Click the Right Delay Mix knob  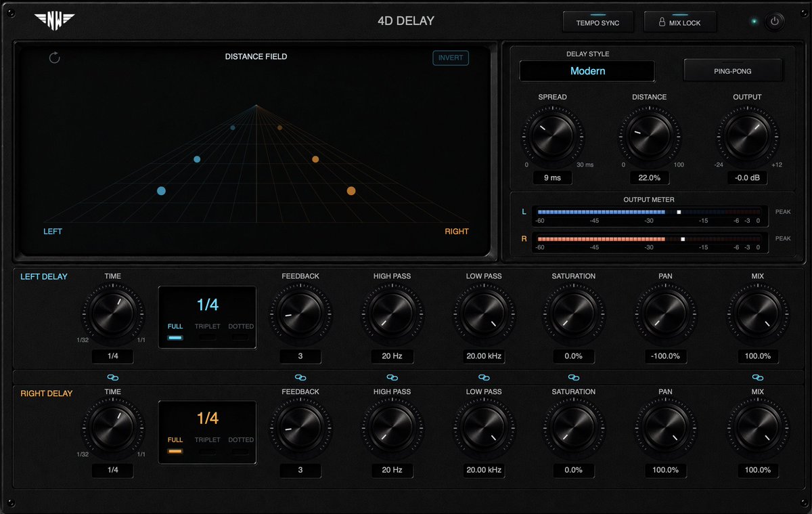coord(758,428)
